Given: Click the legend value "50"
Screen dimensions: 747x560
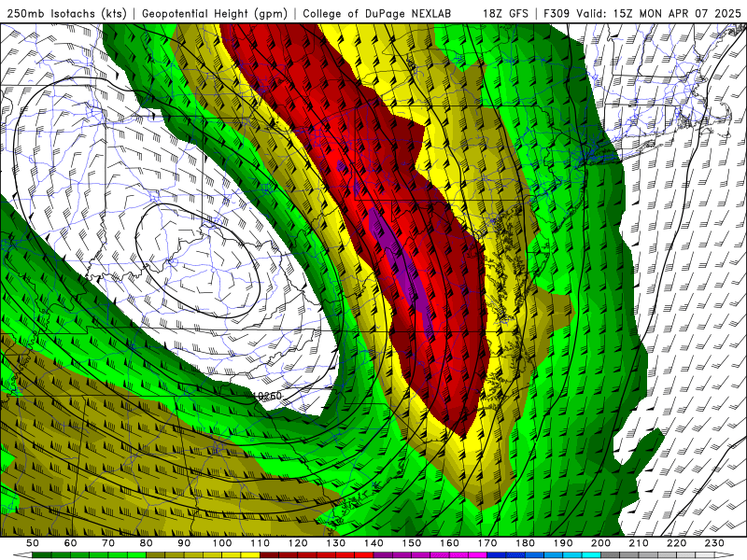Looking at the screenshot, I should pos(33,543).
